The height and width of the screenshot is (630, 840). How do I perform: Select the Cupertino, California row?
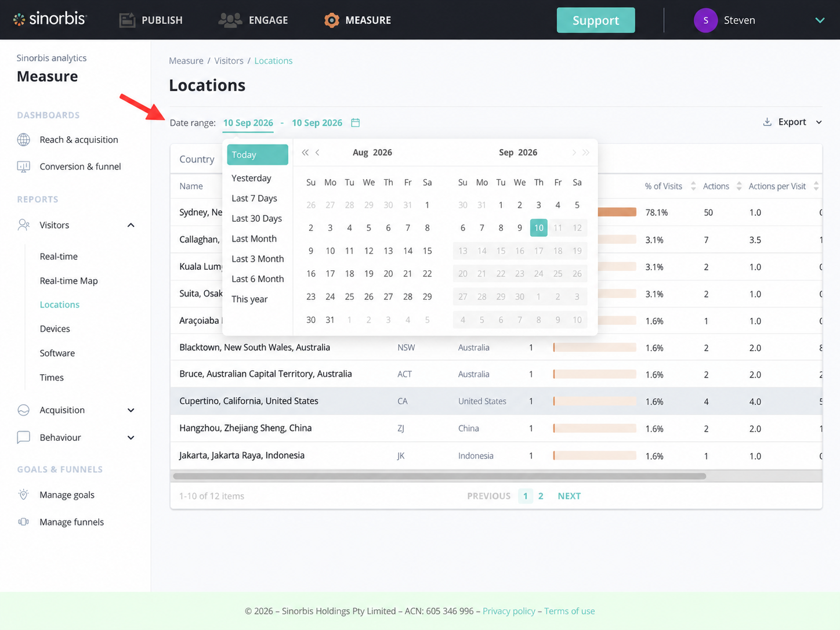pyautogui.click(x=496, y=401)
